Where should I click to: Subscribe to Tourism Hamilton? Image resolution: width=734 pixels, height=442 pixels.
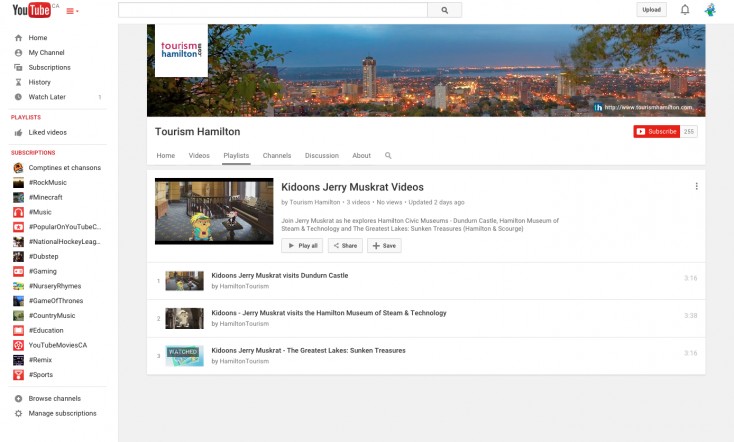[x=657, y=132]
